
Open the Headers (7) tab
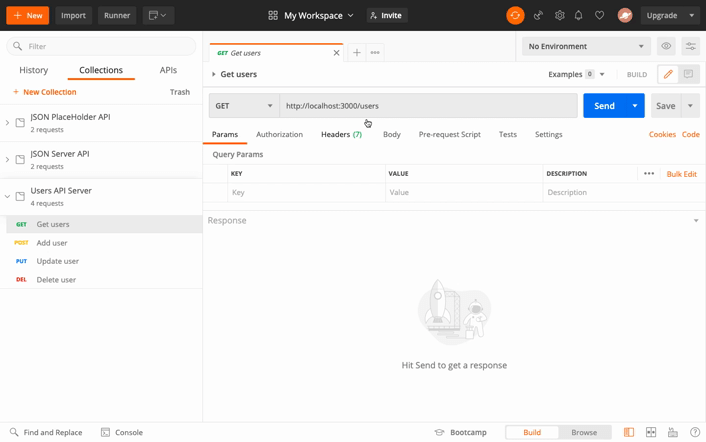(x=341, y=134)
